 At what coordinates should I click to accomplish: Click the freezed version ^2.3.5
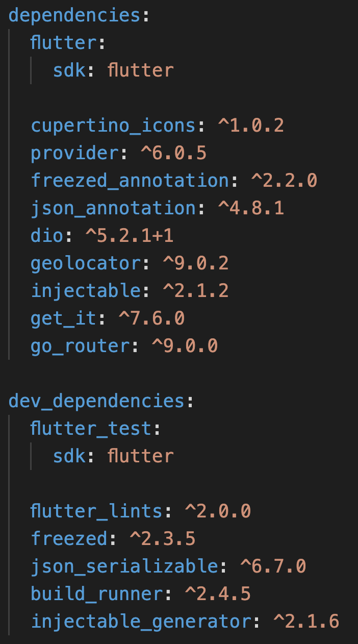(163, 539)
